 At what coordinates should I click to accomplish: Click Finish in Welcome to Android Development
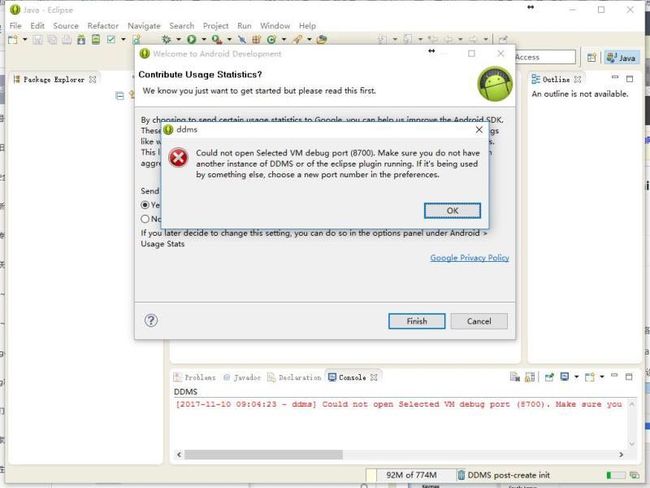tap(417, 321)
